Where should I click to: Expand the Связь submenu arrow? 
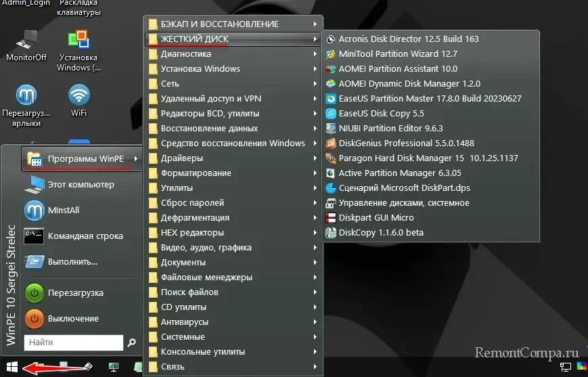[315, 367]
